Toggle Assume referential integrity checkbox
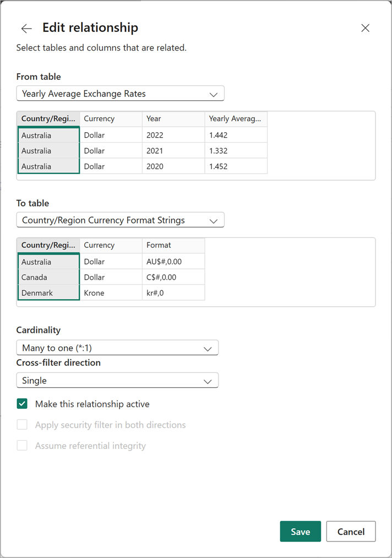392x558 pixels. pyautogui.click(x=22, y=446)
